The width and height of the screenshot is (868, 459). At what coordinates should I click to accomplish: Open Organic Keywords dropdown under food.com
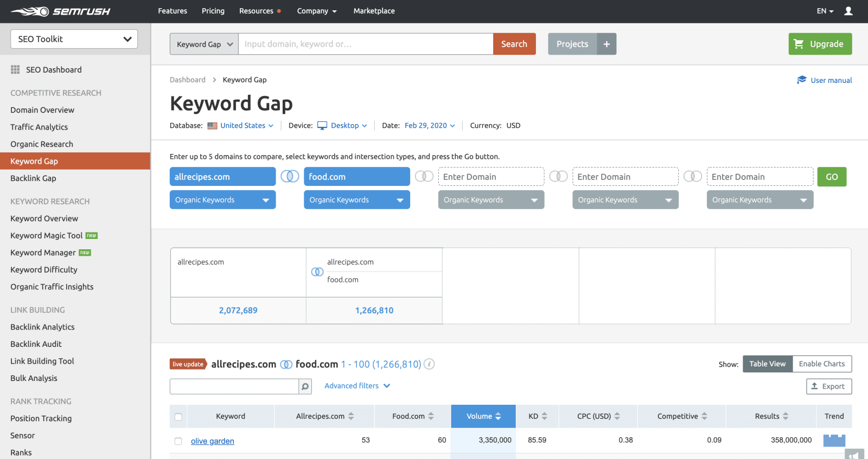coord(356,199)
